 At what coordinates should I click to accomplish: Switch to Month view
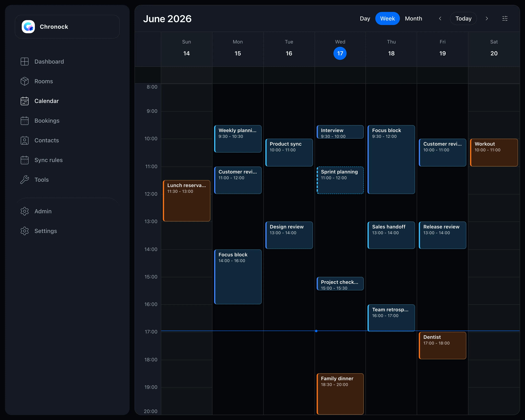(x=413, y=18)
